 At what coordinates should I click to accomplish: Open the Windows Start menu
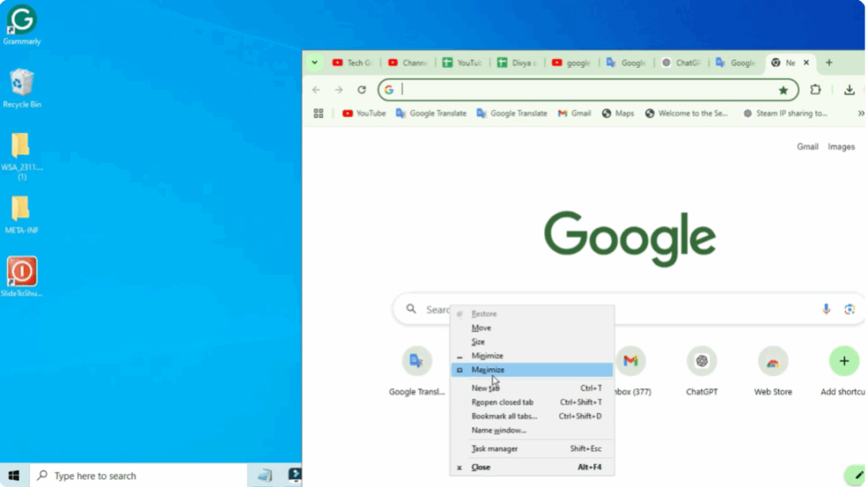point(14,475)
